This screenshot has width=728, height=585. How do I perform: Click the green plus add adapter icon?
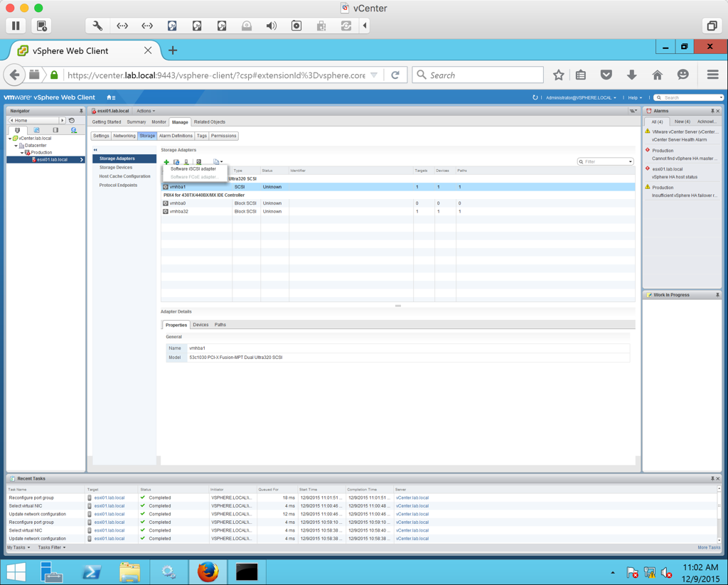pos(166,162)
